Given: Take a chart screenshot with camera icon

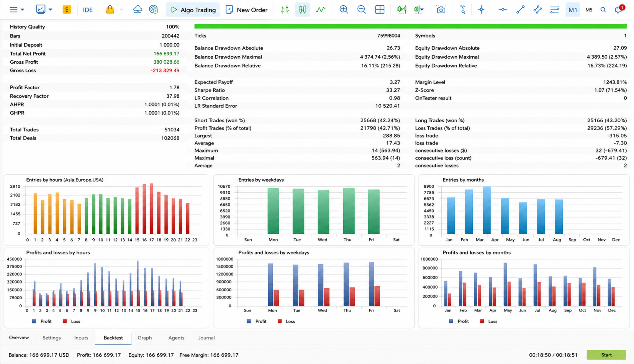Looking at the screenshot, I should [x=441, y=10].
